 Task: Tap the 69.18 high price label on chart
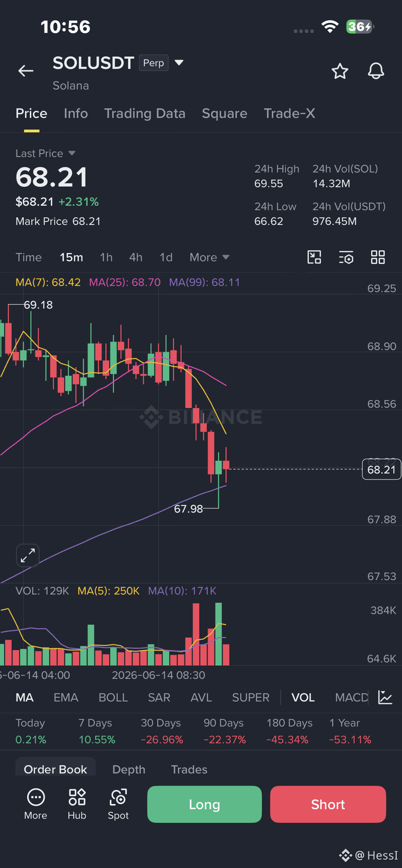(x=38, y=305)
